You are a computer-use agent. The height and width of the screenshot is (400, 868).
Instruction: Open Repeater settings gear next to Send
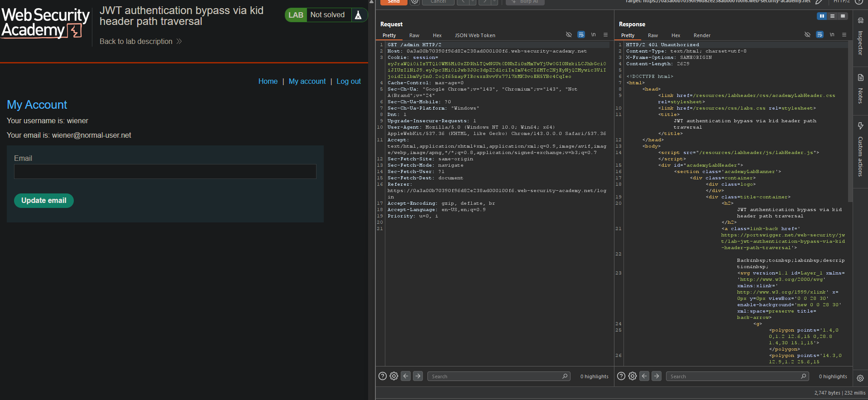(x=414, y=2)
